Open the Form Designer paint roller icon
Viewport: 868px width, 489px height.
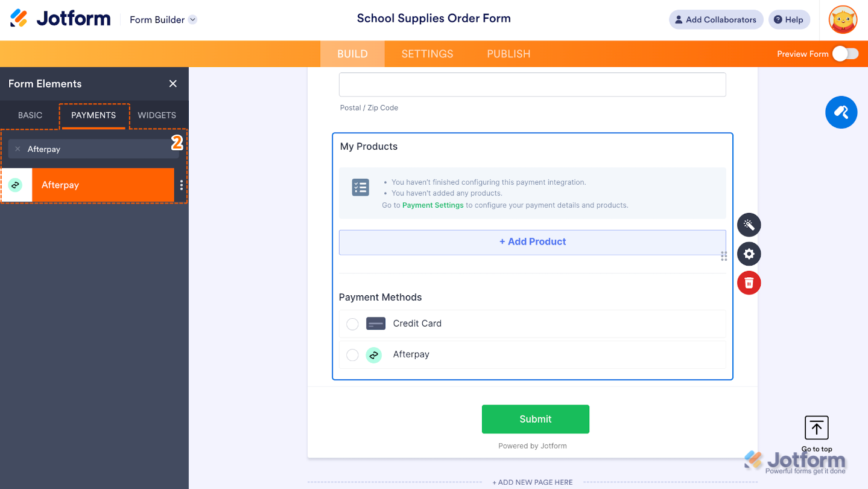pos(841,112)
